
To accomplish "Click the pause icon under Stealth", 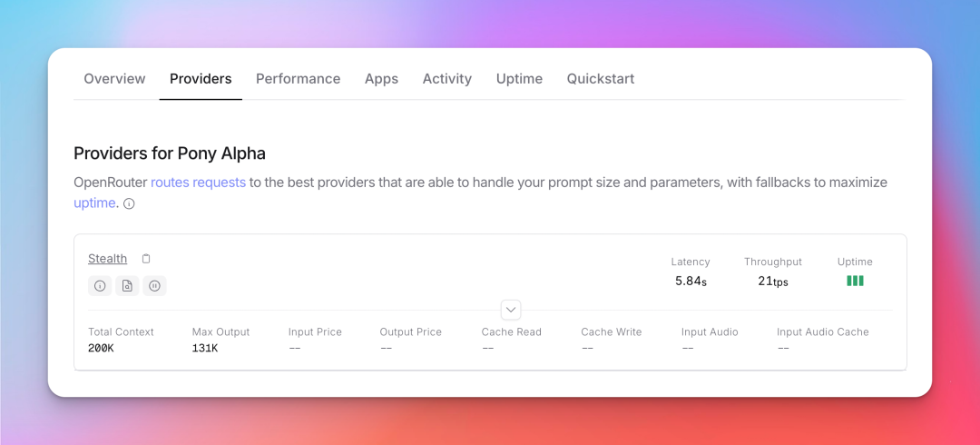I will click(x=154, y=286).
